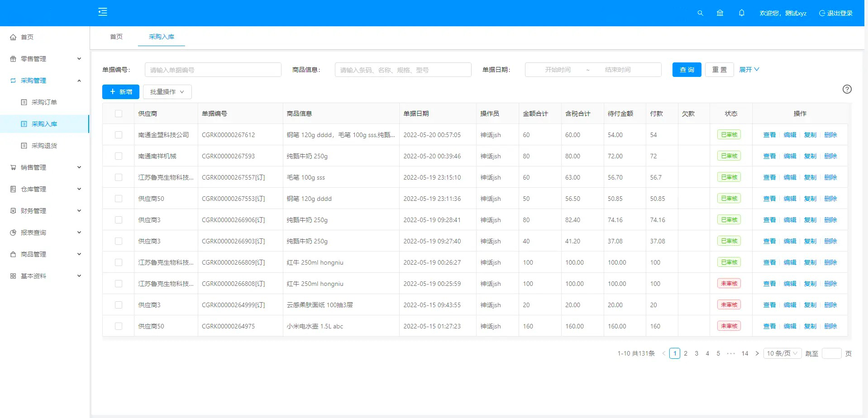
Task: Click the gift icon for 零售管理
Action: tap(13, 59)
